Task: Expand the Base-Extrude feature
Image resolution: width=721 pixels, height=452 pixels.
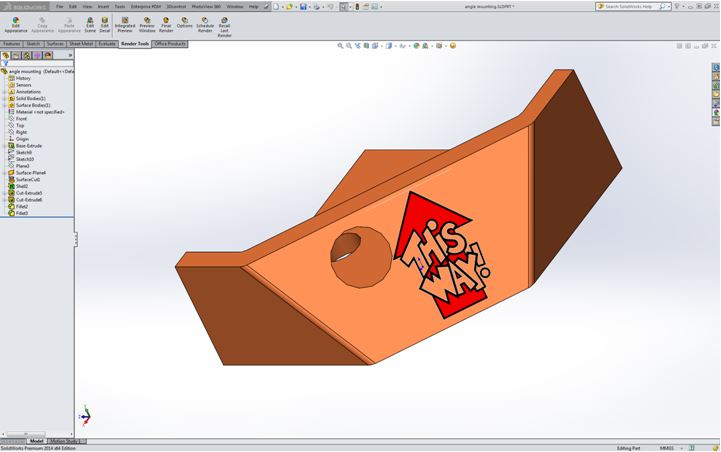Action: tap(4, 145)
